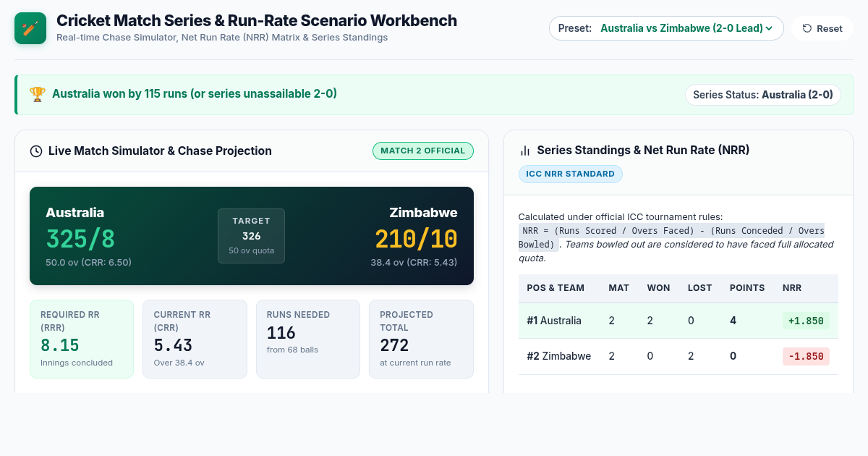Click the '38.4 ov (CRR: 5.43)' text
The image size is (868, 456).
click(x=414, y=262)
